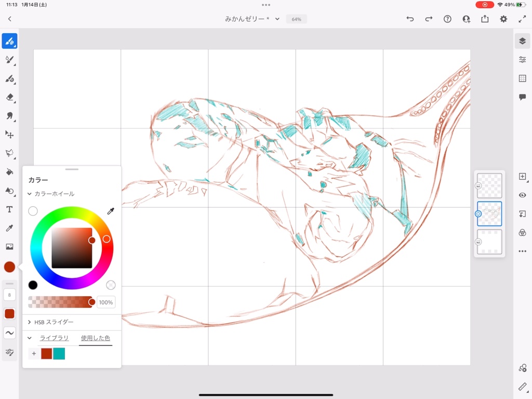Activate the Eyedropper tool
The width and height of the screenshot is (532, 399).
[x=9, y=229]
